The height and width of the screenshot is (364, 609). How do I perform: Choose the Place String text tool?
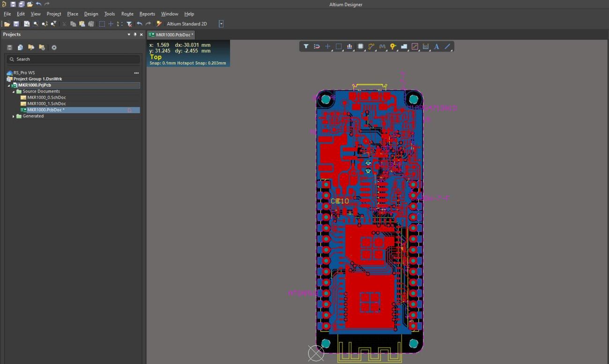tap(437, 46)
